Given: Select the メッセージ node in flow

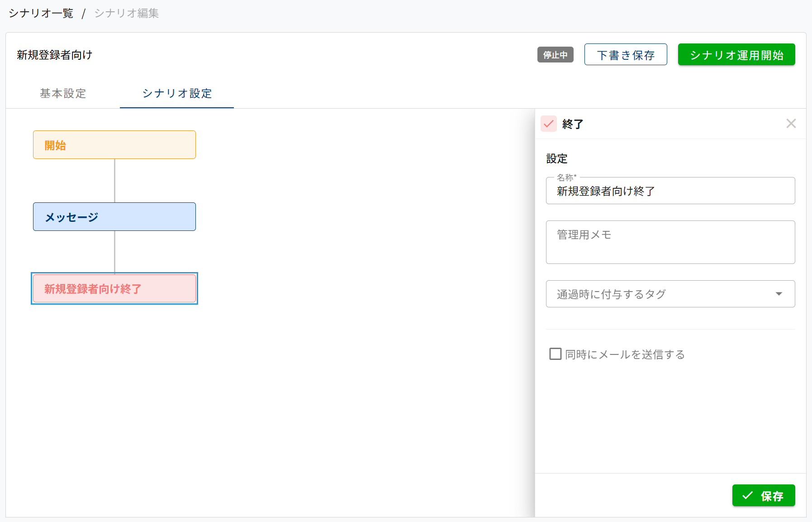Looking at the screenshot, I should (x=114, y=217).
